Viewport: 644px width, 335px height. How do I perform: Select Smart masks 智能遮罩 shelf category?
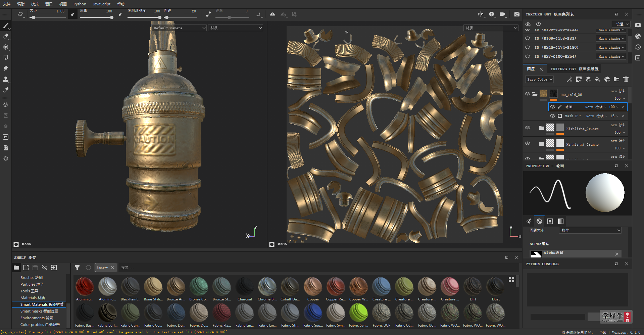click(39, 311)
